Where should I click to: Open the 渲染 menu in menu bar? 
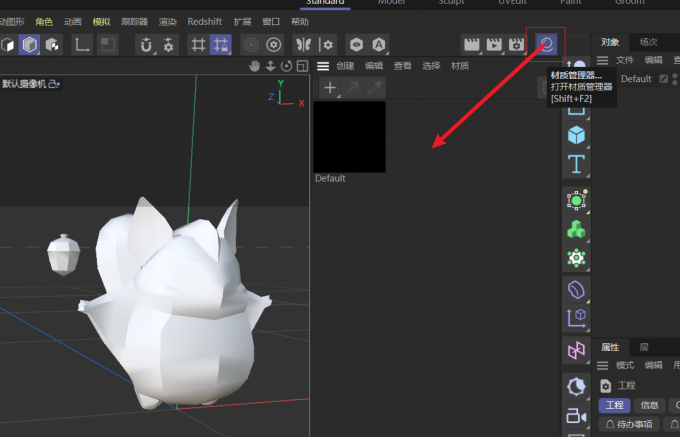pos(167,22)
